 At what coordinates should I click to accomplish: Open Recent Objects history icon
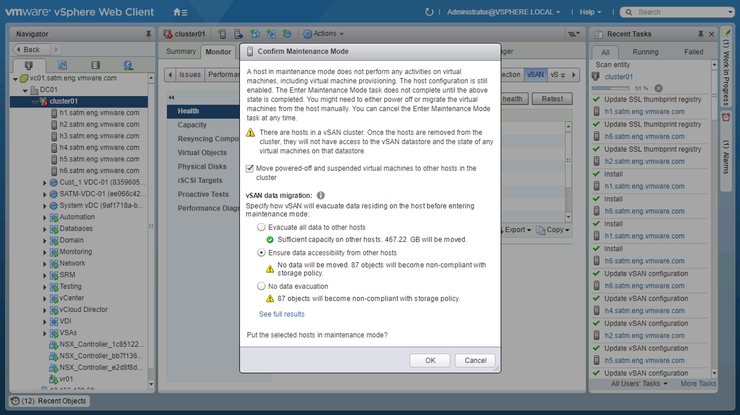point(15,401)
